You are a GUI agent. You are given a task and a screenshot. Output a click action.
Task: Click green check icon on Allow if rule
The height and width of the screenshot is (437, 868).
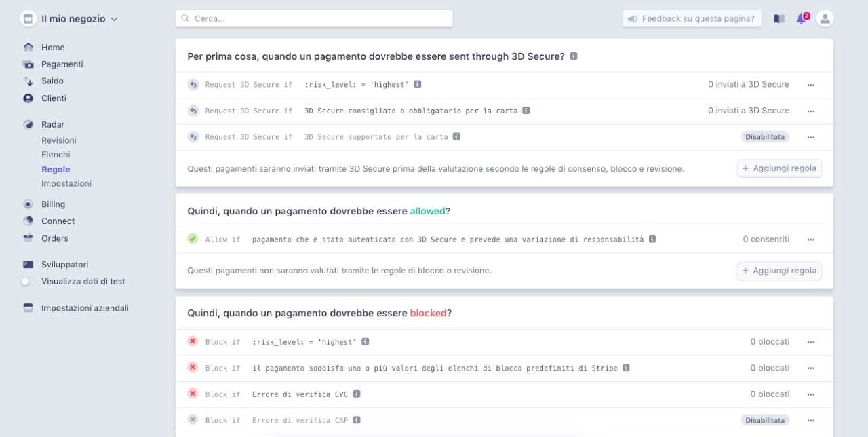(x=193, y=239)
